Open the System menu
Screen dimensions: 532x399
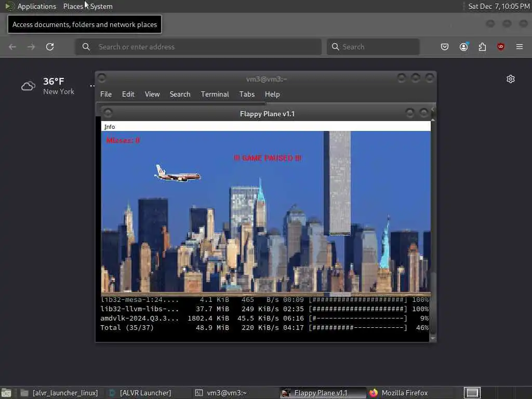coord(101,6)
